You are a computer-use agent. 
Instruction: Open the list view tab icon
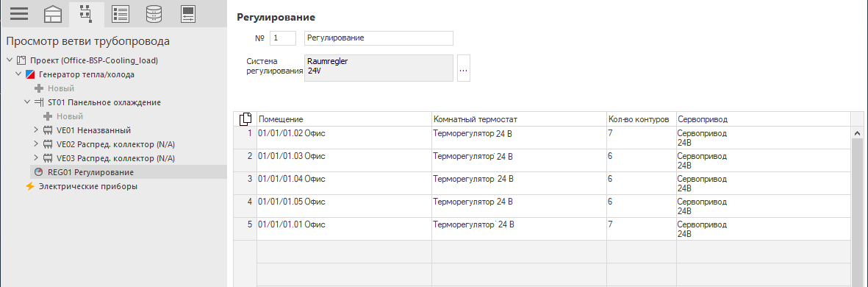(120, 14)
